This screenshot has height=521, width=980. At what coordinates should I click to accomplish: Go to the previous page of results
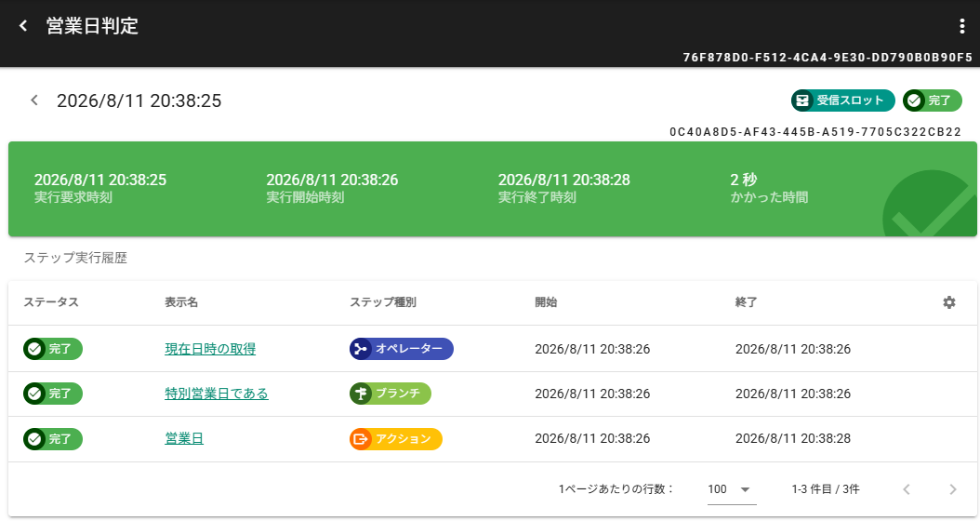907,489
